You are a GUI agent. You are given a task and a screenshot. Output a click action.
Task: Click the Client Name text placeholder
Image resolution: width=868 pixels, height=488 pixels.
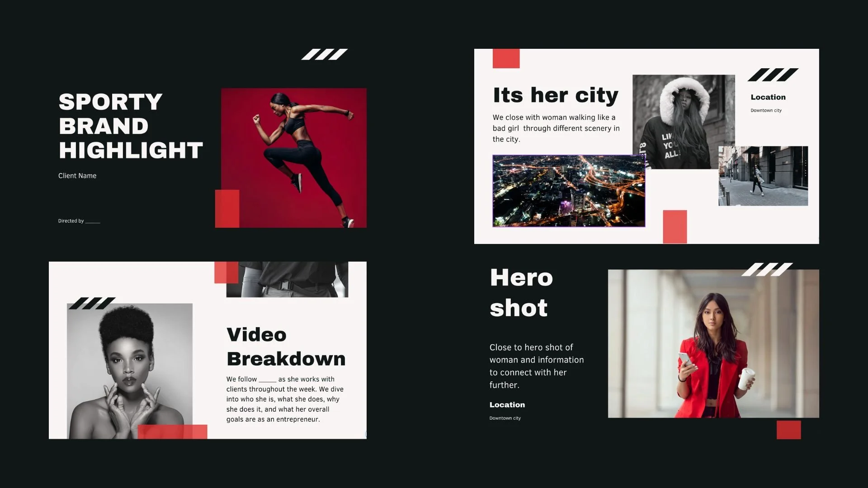tap(77, 175)
